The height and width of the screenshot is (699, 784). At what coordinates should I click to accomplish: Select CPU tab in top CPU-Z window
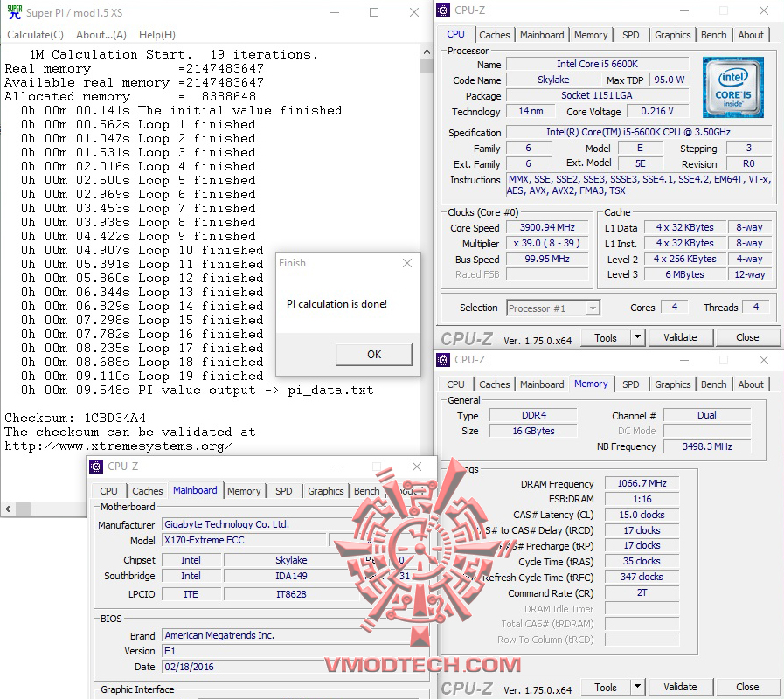pos(455,34)
